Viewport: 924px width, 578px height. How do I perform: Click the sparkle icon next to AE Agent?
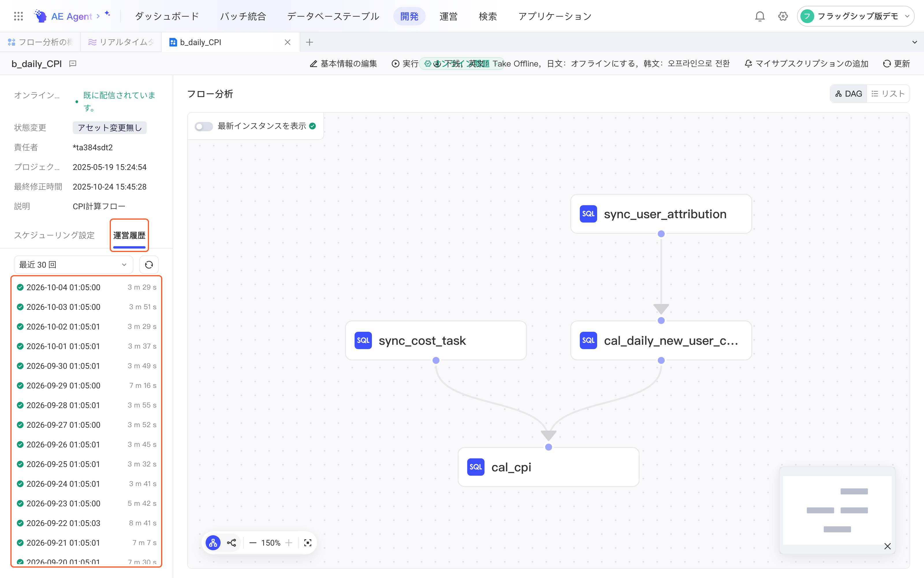pyautogui.click(x=107, y=14)
